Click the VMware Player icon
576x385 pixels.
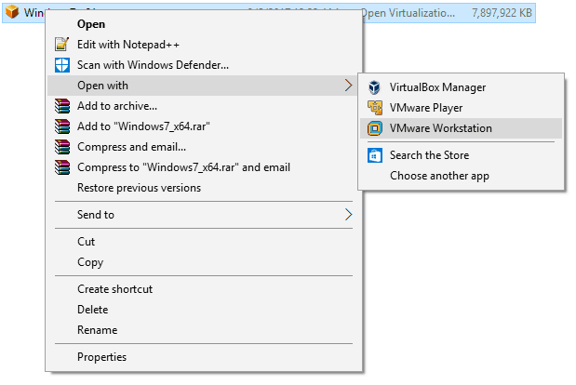pyautogui.click(x=375, y=108)
